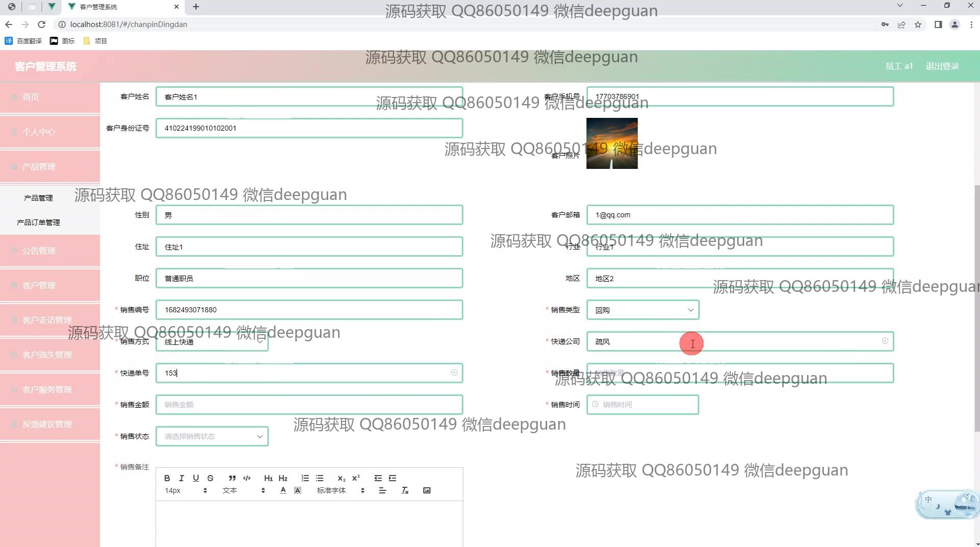
Task: Open the browser side panel
Action: pos(938,24)
